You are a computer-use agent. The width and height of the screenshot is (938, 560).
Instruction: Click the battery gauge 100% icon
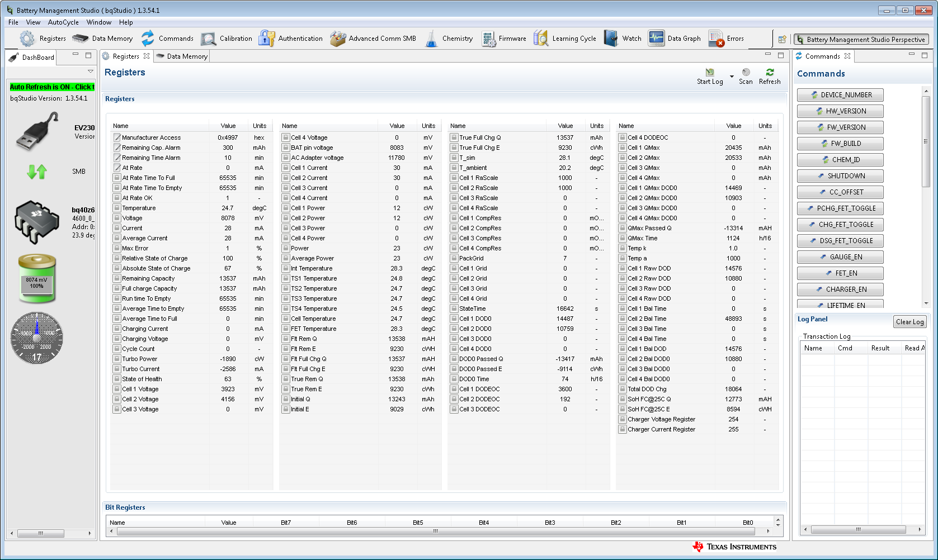click(37, 278)
